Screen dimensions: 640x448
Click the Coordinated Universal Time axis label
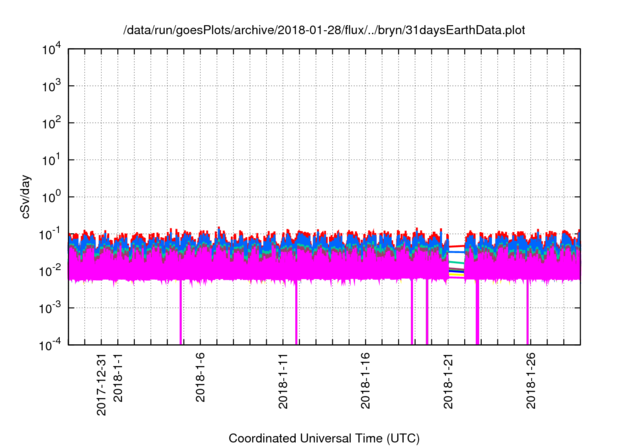(324, 438)
